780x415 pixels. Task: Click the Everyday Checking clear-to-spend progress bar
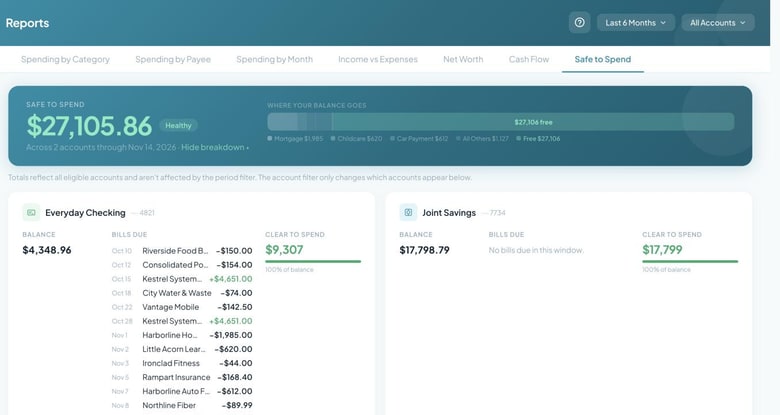click(x=313, y=261)
